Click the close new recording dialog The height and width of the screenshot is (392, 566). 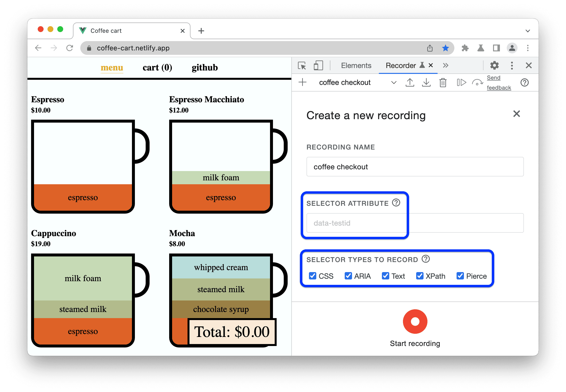point(517,113)
